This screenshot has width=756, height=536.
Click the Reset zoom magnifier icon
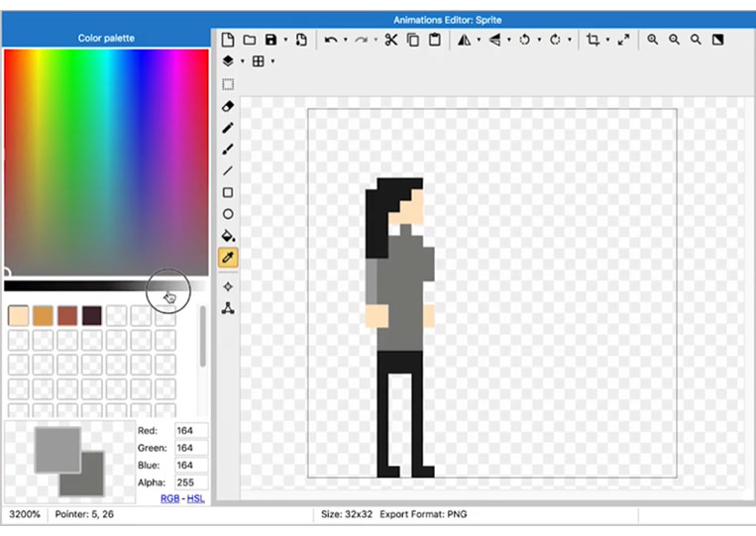tap(696, 40)
